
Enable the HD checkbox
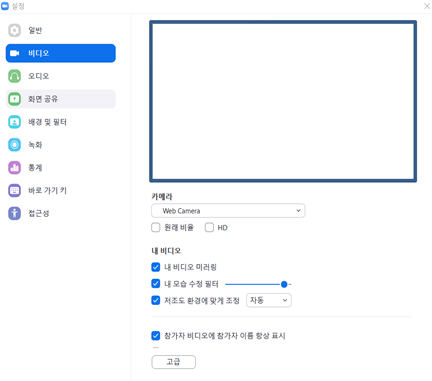[x=209, y=228]
